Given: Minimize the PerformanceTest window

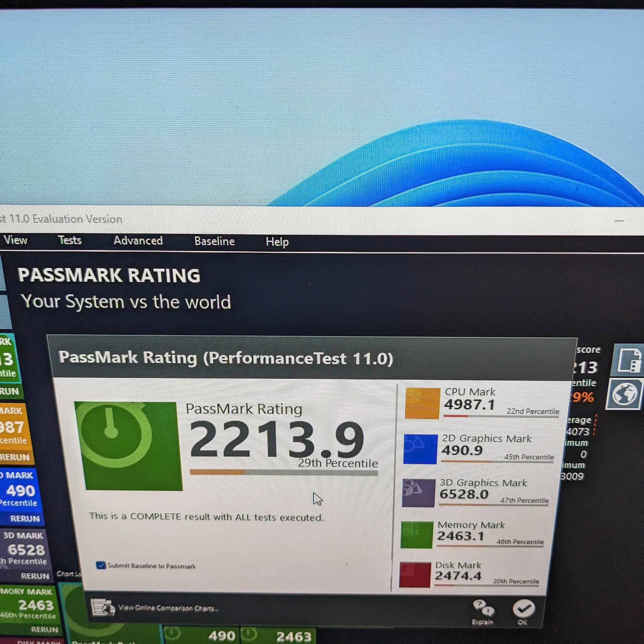Looking at the screenshot, I should 619,221.
